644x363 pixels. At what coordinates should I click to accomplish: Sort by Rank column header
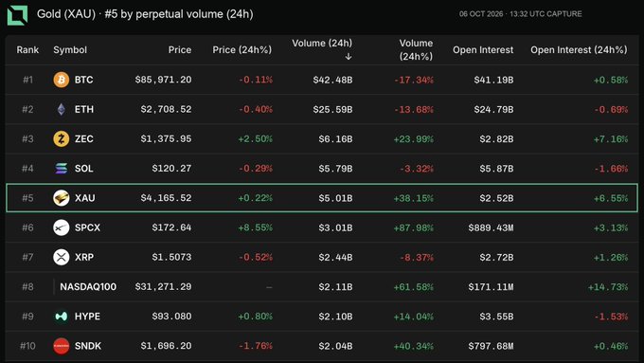pyautogui.click(x=27, y=49)
